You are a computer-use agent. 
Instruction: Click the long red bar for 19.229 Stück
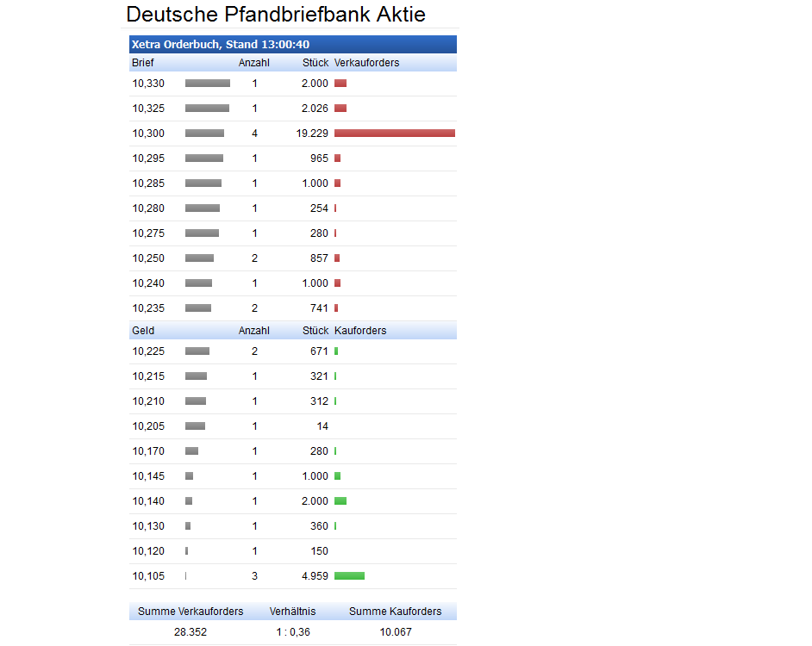point(394,134)
